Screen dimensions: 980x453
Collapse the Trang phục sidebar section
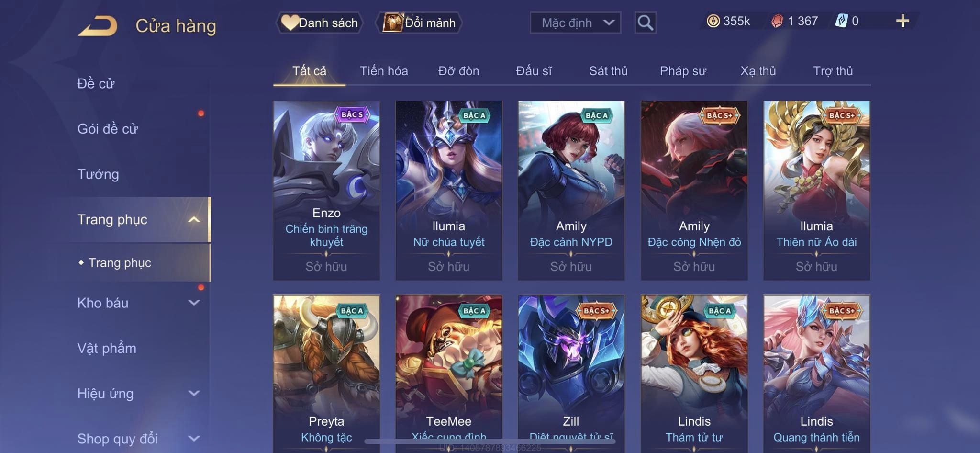194,219
